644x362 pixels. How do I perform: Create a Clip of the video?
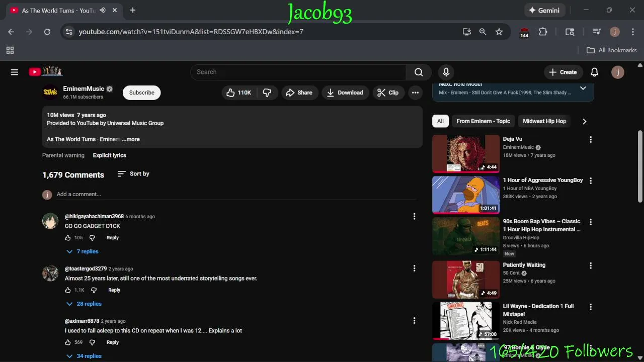(x=388, y=93)
